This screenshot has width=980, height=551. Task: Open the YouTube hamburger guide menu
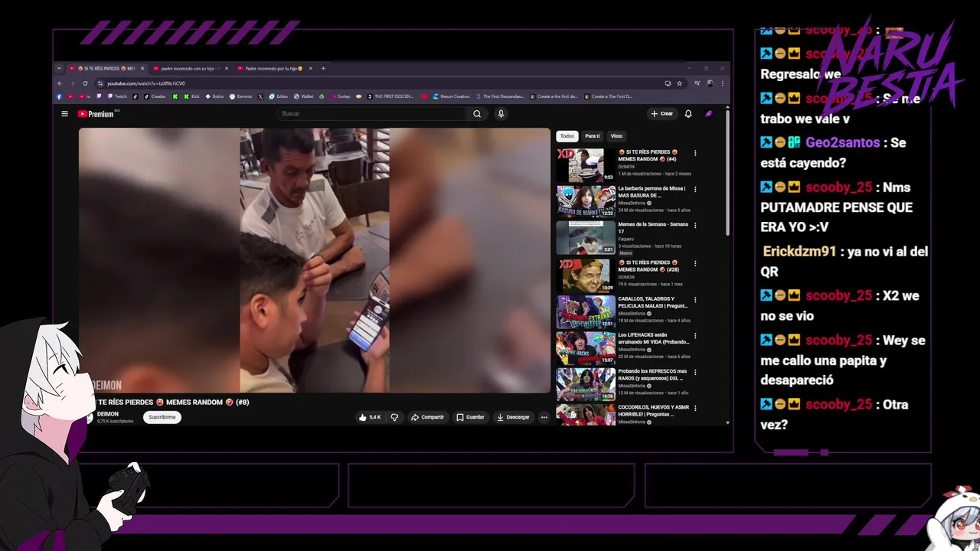[64, 114]
